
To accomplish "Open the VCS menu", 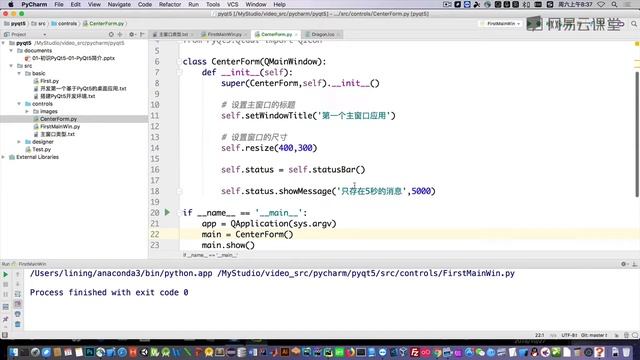I will (233, 4).
